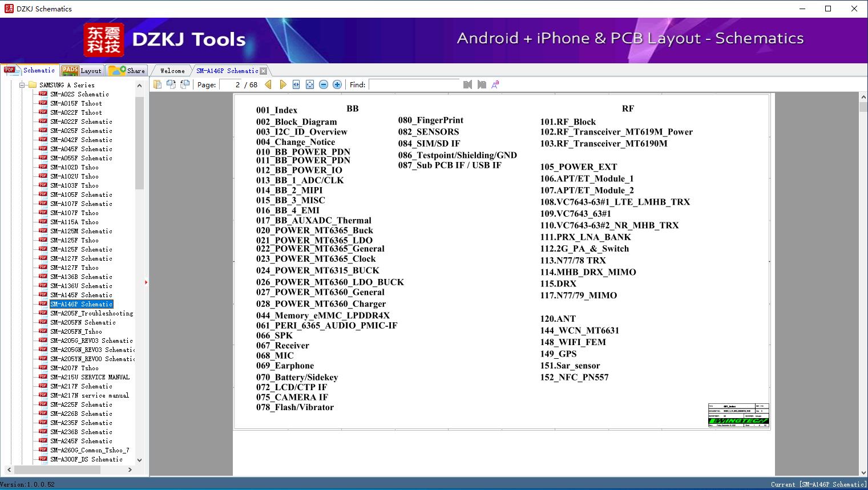
Task: Tree panel scroll up arrow
Action: 139,86
